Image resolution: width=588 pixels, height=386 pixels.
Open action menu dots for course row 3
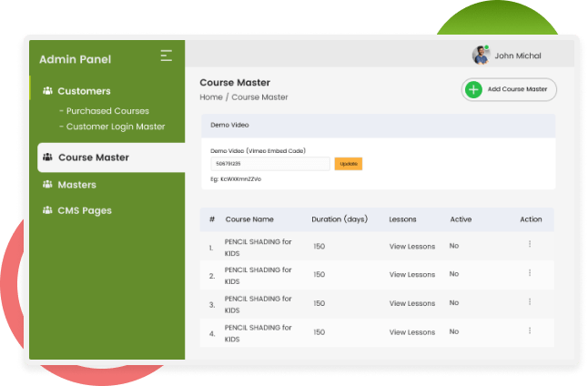(530, 301)
